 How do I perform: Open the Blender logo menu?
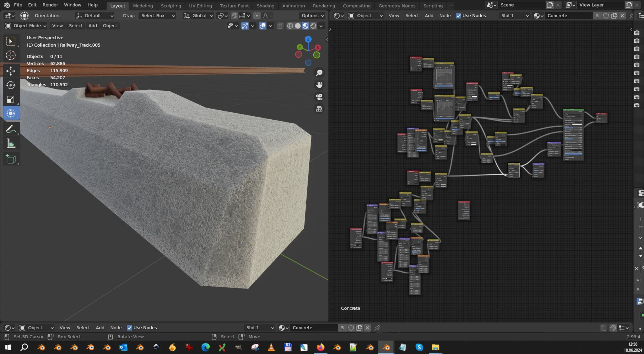[x=7, y=5]
